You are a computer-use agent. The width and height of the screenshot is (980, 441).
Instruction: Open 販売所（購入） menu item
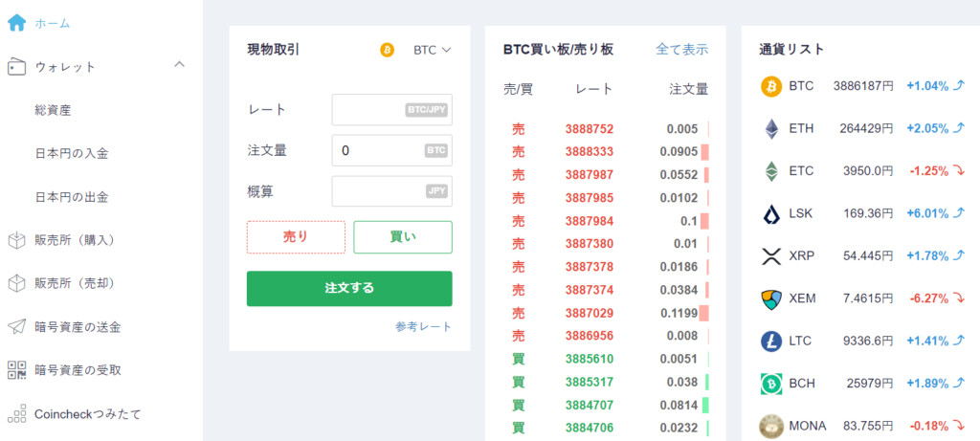pos(75,240)
